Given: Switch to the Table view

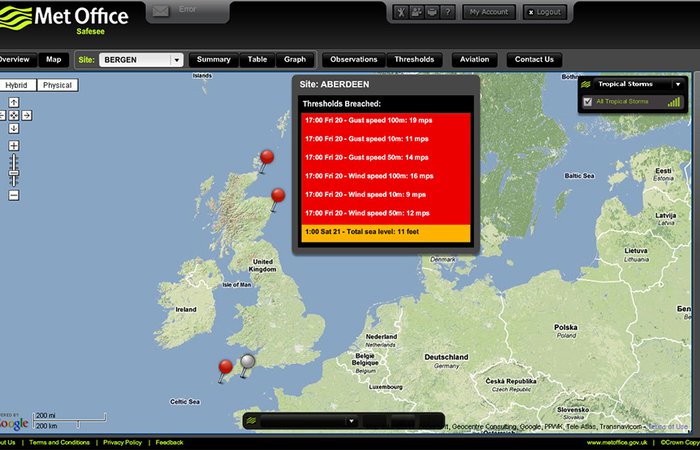Looking at the screenshot, I should click(x=257, y=60).
